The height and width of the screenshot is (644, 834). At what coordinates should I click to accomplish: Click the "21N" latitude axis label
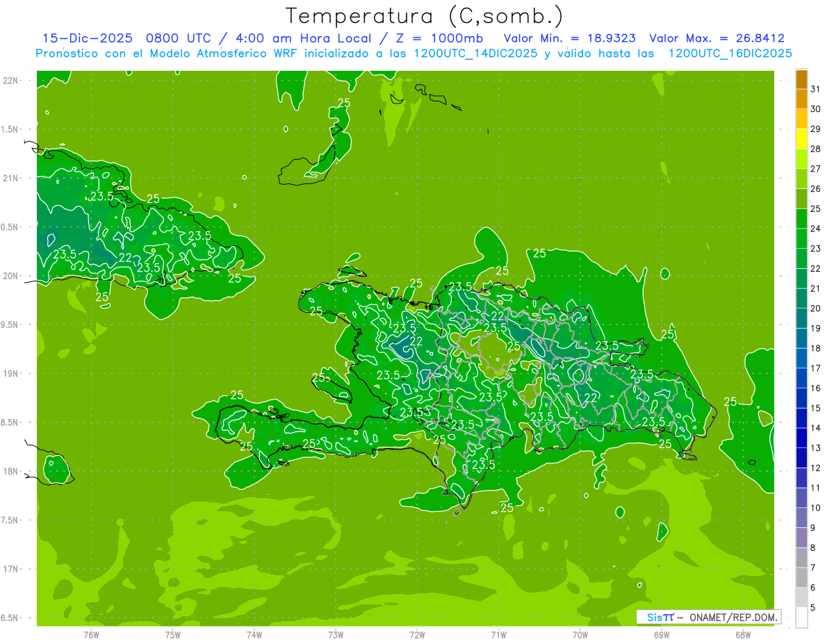[x=12, y=178]
